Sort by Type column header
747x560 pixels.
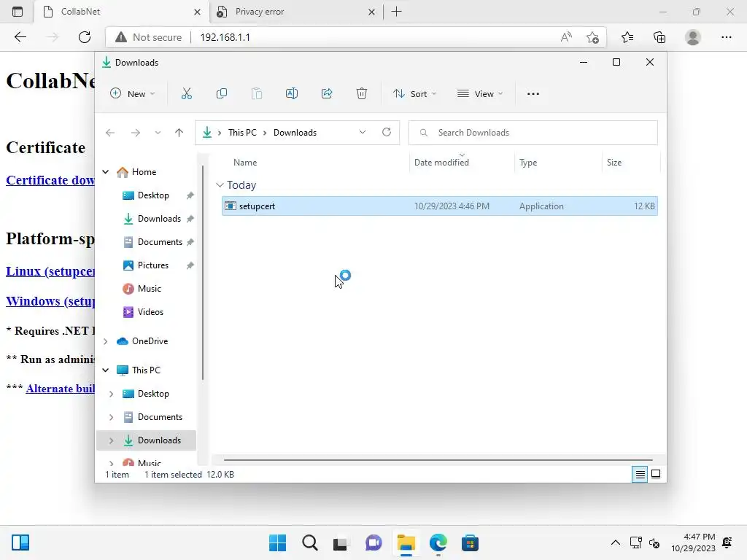(x=528, y=163)
